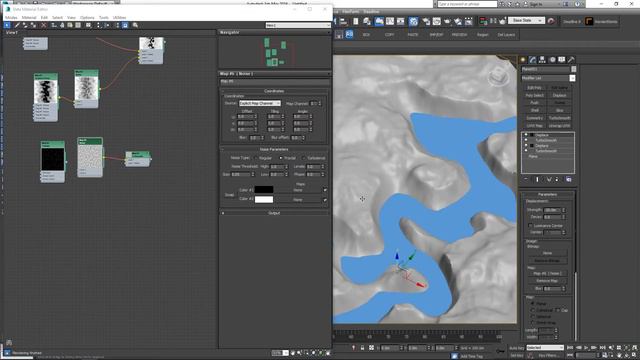Collapse Parameters rollout in Modify panel
Viewport: 640px width, 360px height.
tap(547, 195)
